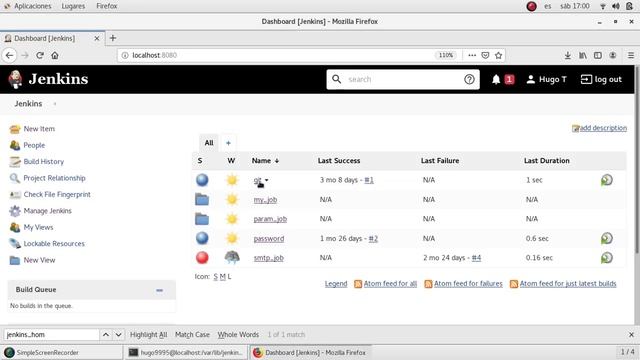
Task: Click the sunny weather icon of git row
Action: click(232, 180)
